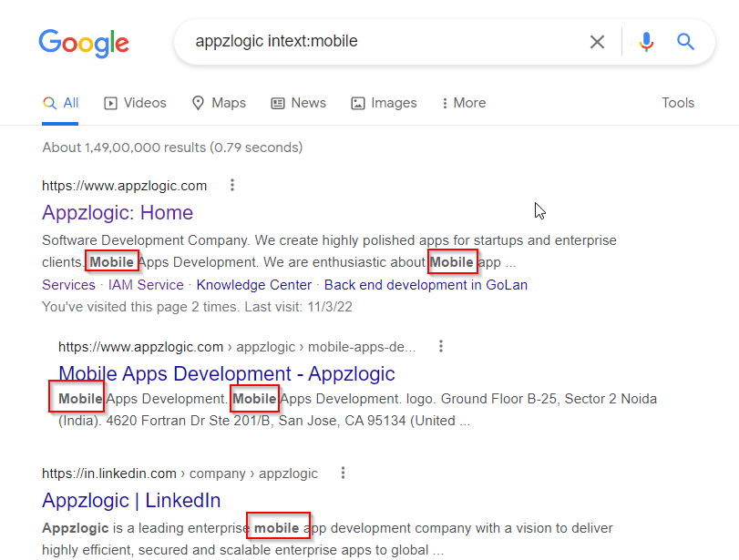The width and height of the screenshot is (739, 560).
Task: Click the About 1,49,00,000 results text
Action: (172, 148)
